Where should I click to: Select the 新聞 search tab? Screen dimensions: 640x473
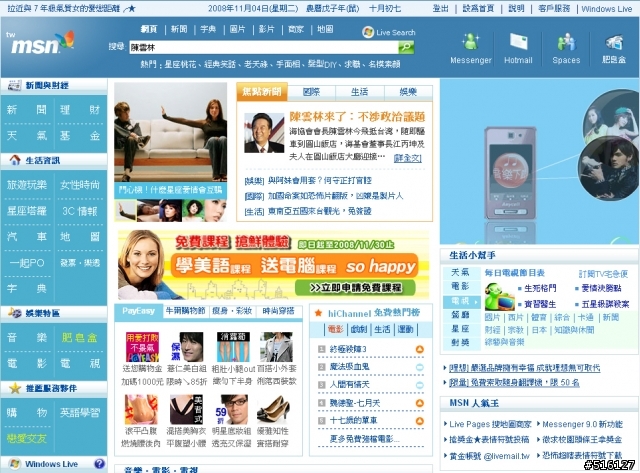(x=179, y=29)
